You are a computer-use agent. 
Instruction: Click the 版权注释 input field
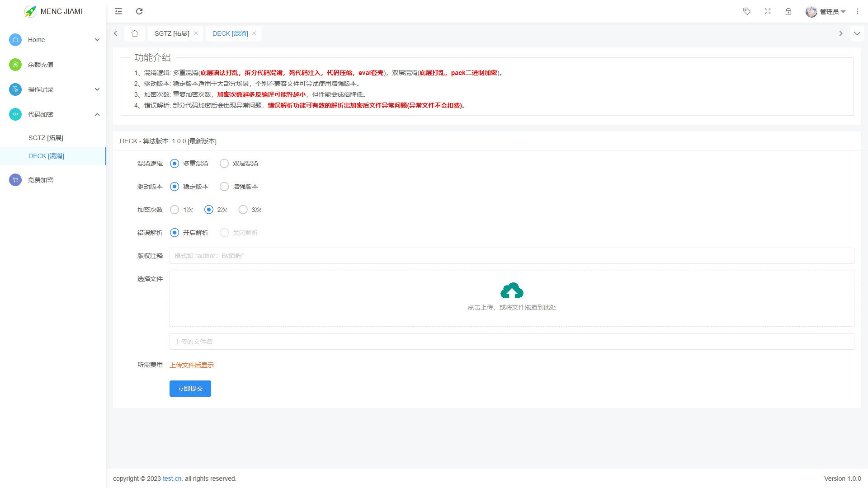point(511,256)
